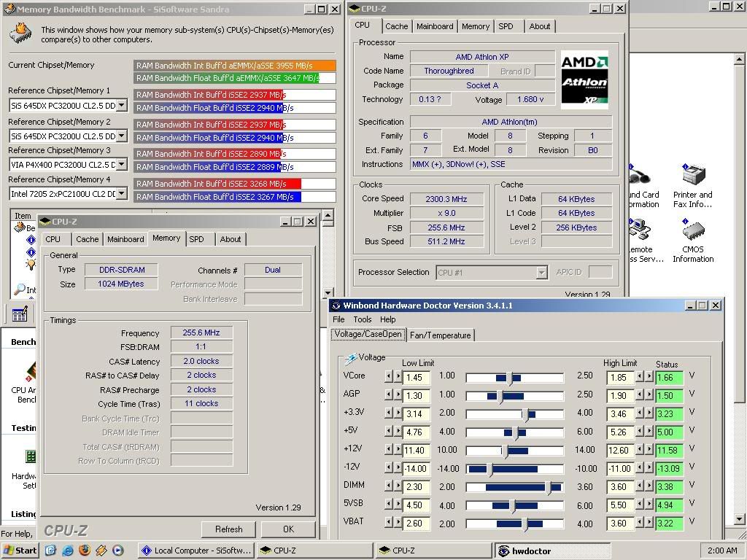Screen dimensions: 747x560
Task: Click the Start button on taskbar
Action: [20, 551]
